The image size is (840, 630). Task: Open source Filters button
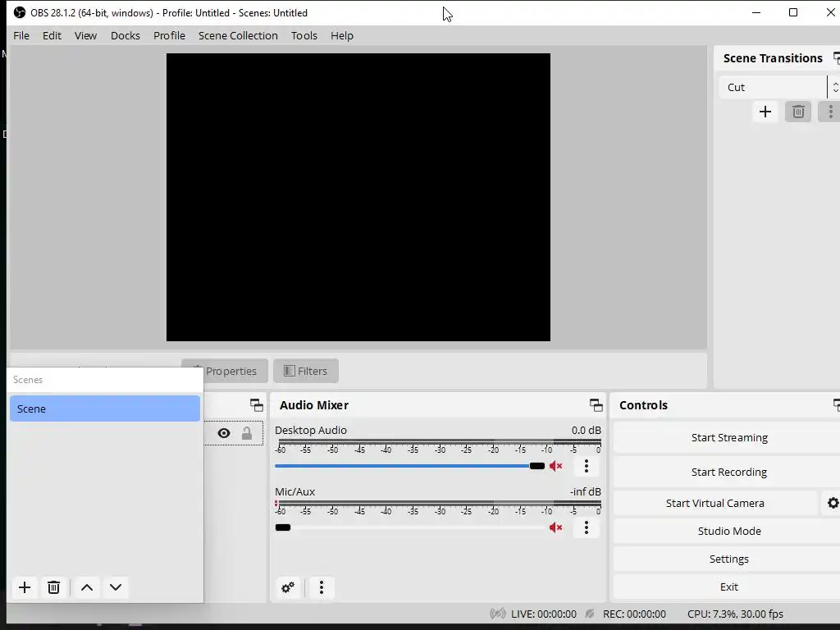pos(306,371)
